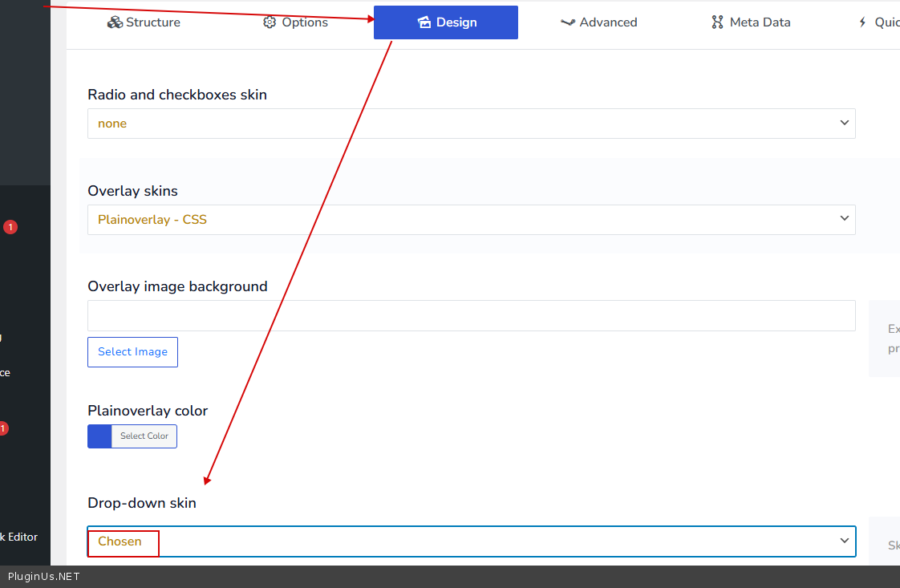
Task: Click the blue Plainoverlay color swatch
Action: click(99, 436)
